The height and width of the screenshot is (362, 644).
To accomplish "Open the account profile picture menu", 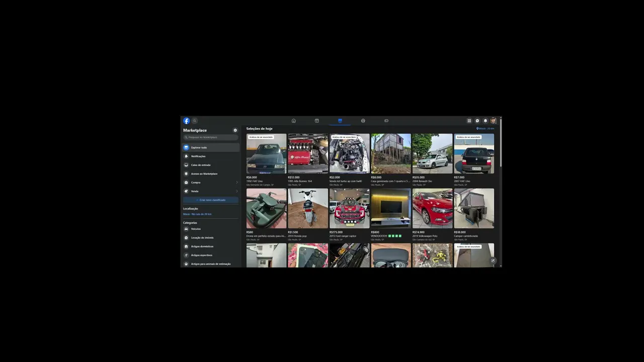I will 494,121.
